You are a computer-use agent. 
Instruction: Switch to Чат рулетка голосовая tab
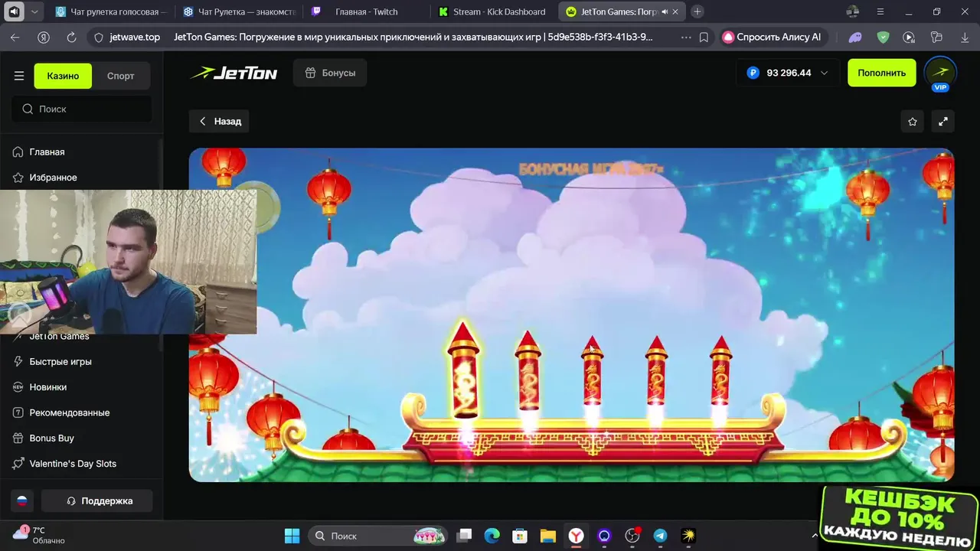(x=112, y=11)
